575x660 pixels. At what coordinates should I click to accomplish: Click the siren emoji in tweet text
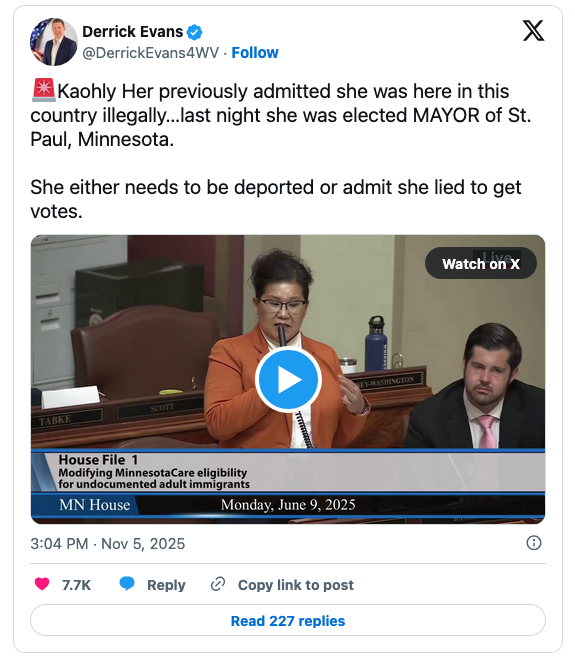pyautogui.click(x=43, y=90)
